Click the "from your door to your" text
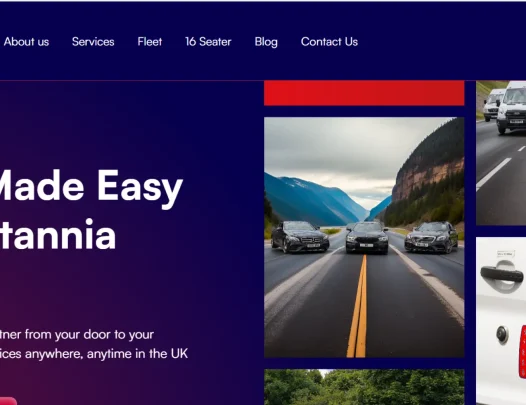Screen dimensions: 526x405 (89, 335)
